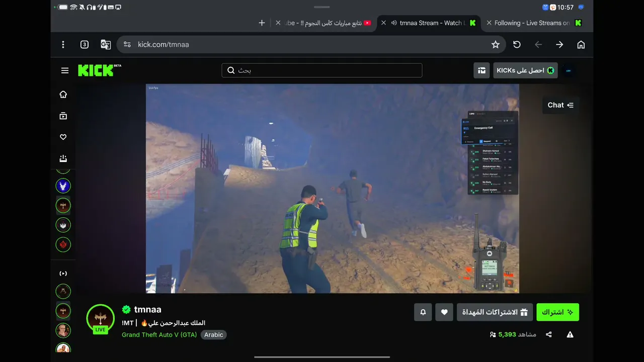Follow the channel with heart button
This screenshot has width=644, height=362.
(444, 312)
